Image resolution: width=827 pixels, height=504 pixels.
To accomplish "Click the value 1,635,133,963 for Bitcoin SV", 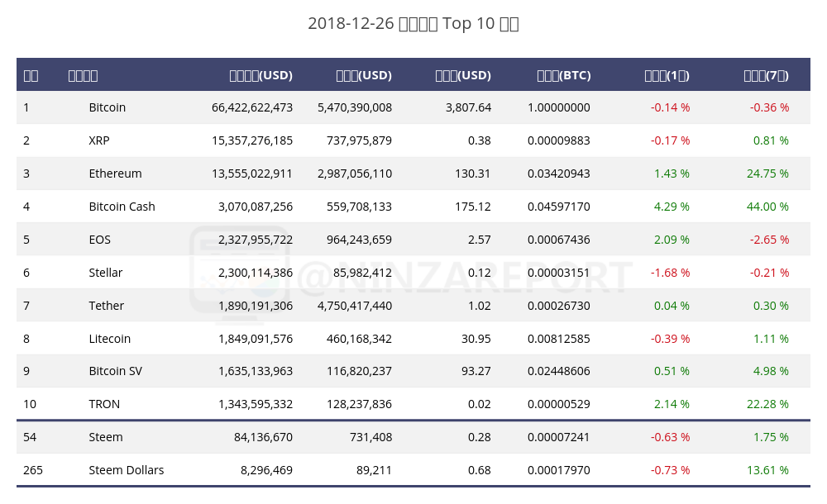I will [256, 371].
